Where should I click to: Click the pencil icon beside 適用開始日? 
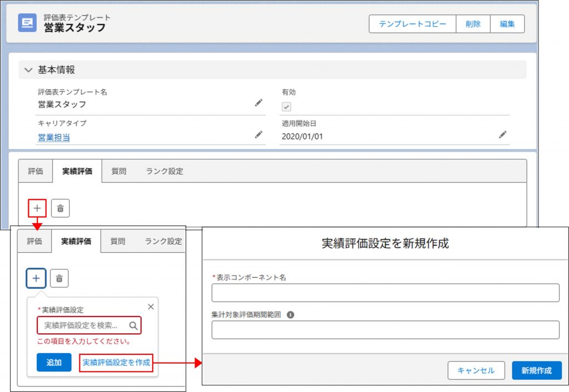(x=502, y=134)
